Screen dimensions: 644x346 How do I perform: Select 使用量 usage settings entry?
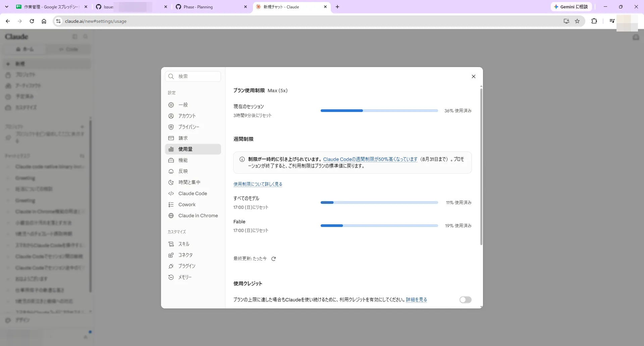coord(193,149)
